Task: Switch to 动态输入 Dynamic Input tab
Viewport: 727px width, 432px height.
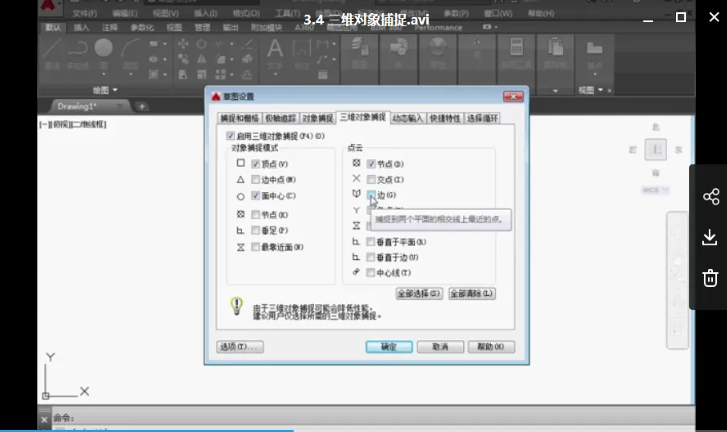Action: pos(408,118)
